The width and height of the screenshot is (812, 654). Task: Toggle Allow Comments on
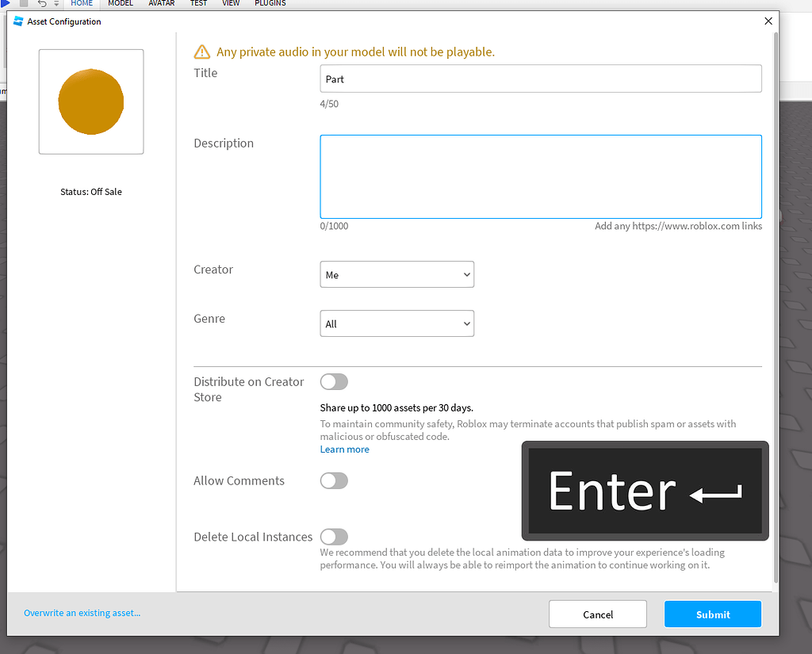pyautogui.click(x=334, y=480)
